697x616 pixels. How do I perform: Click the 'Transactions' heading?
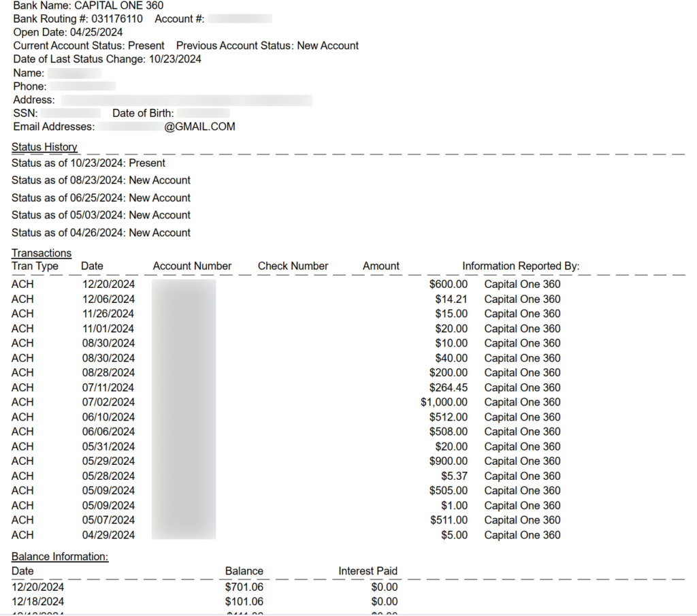(42, 253)
